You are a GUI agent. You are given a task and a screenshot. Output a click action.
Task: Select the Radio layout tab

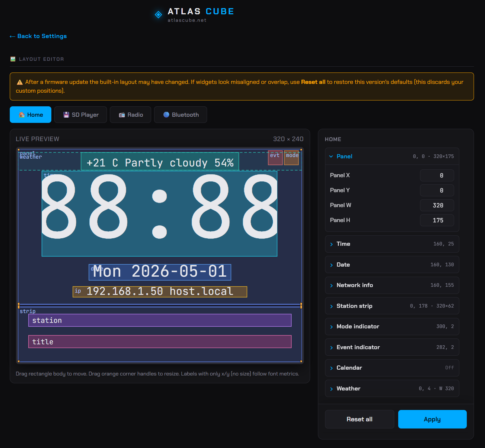point(130,115)
